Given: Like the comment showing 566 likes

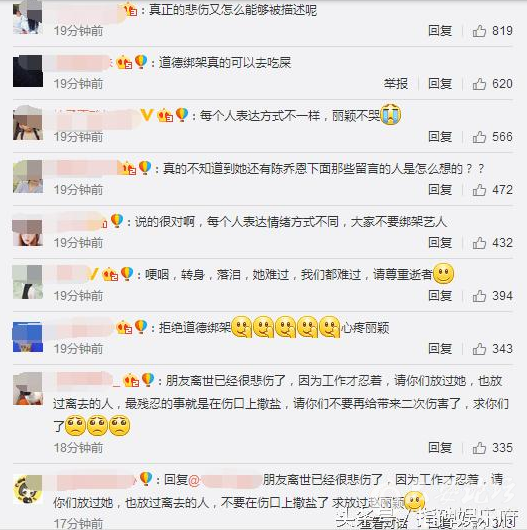Looking at the screenshot, I should (479, 137).
